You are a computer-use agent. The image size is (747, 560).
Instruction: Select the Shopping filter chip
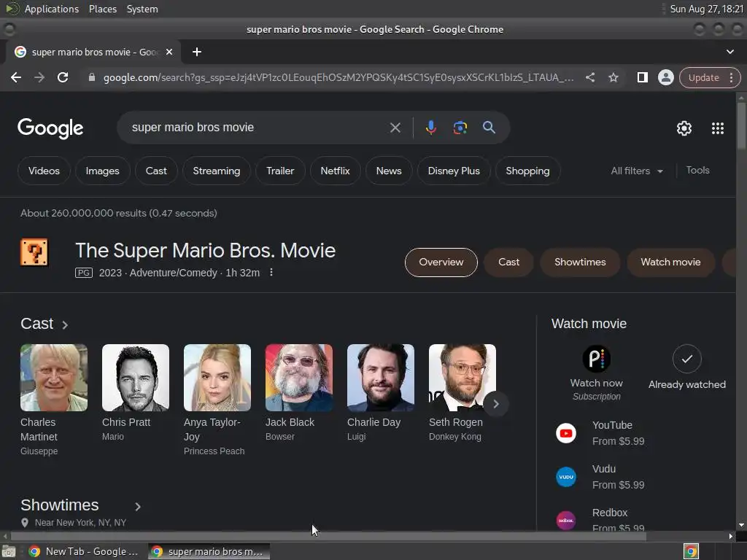tap(527, 171)
